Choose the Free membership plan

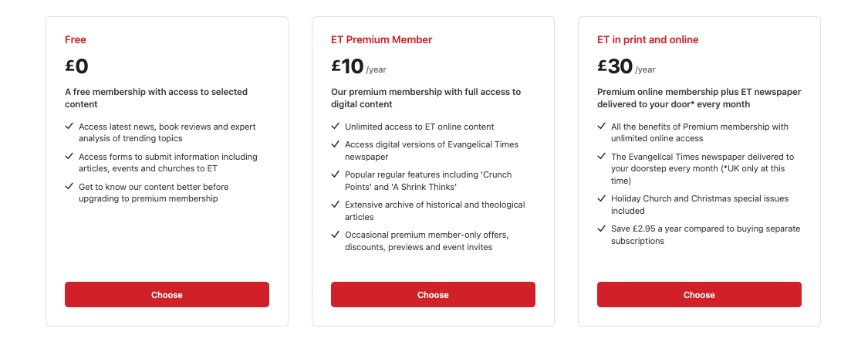click(167, 294)
